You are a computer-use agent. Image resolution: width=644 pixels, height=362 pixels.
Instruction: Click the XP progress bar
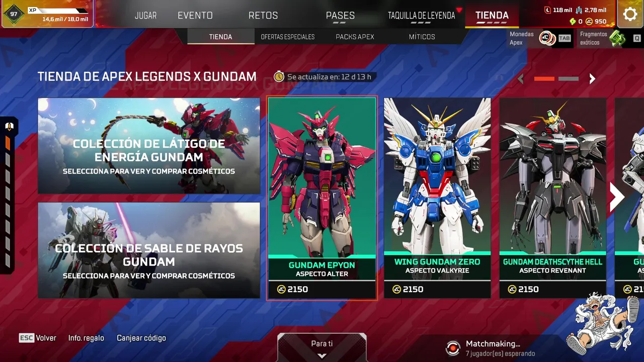[58, 11]
